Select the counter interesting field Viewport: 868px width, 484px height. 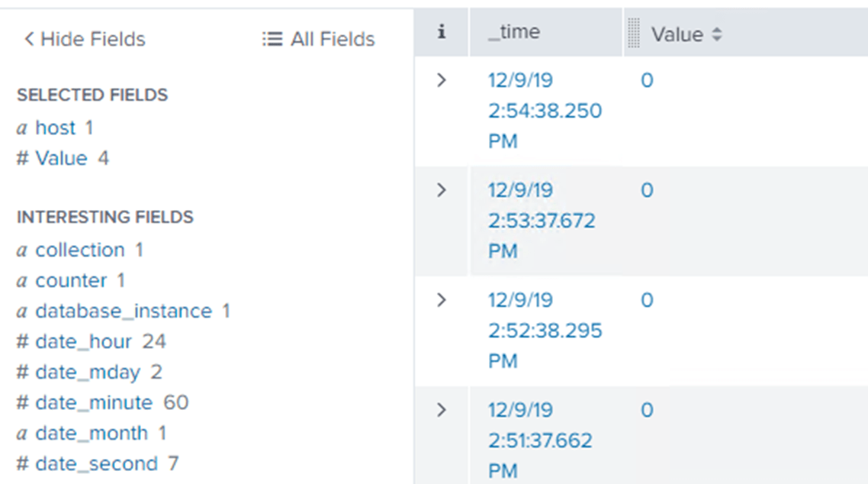point(70,280)
